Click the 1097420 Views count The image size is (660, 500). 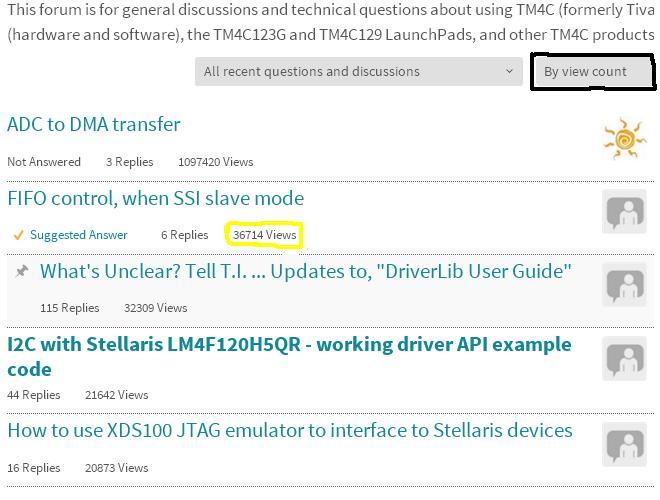[216, 162]
